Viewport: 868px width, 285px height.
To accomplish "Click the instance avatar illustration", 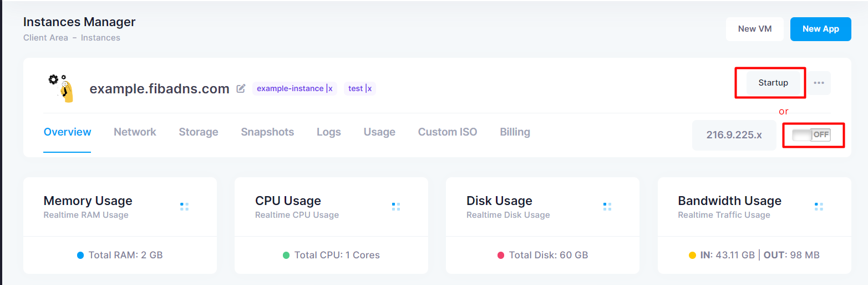I will tap(60, 88).
